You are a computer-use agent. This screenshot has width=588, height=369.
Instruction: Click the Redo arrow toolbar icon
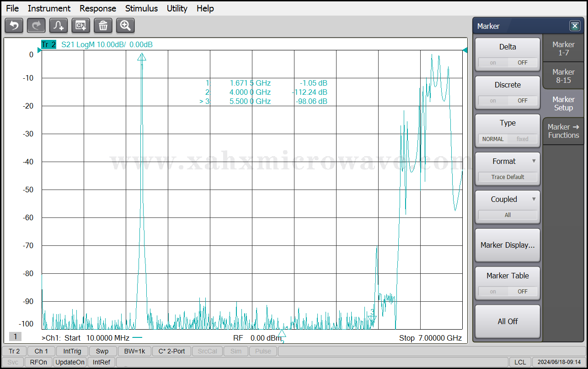pos(36,26)
